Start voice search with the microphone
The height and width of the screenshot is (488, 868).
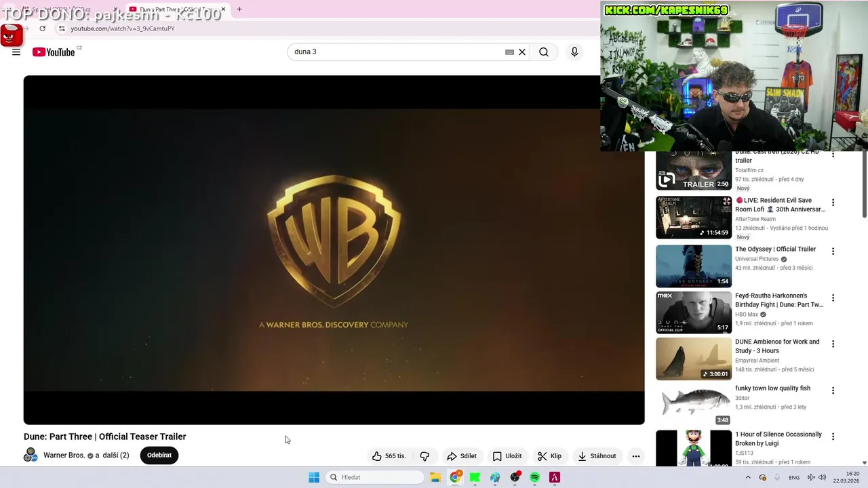574,52
